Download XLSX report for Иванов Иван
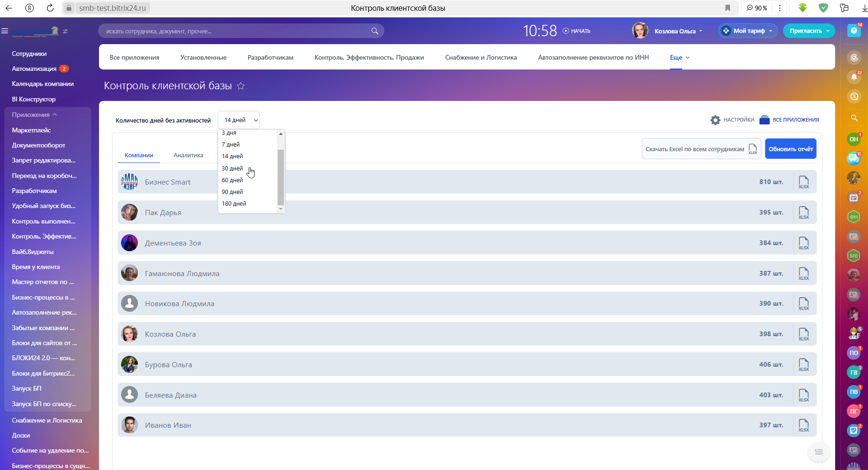The image size is (868, 470). (x=804, y=425)
